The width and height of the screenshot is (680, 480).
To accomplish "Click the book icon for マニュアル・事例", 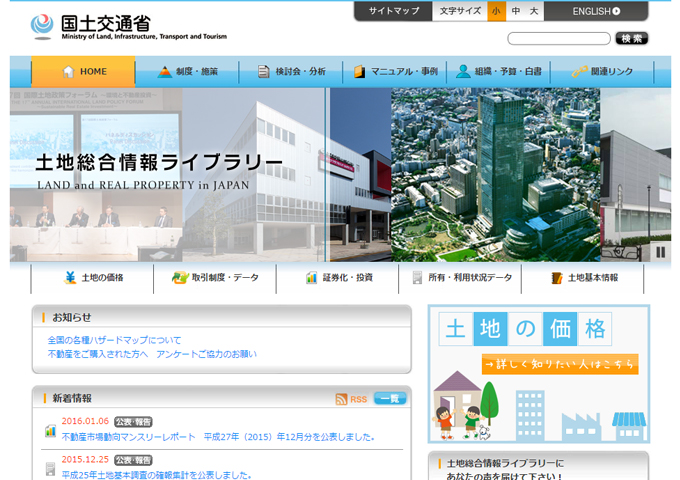I will coord(359,72).
